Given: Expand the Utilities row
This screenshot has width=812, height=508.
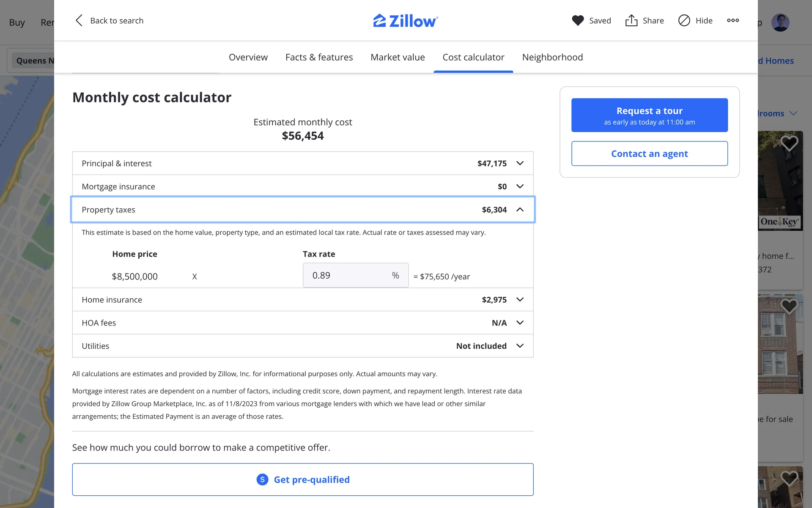Looking at the screenshot, I should 520,346.
